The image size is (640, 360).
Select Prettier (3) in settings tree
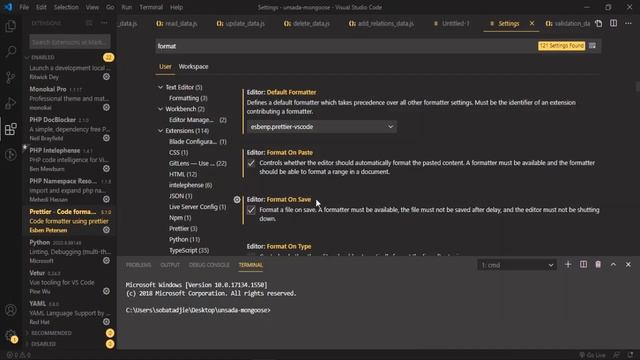click(x=183, y=229)
